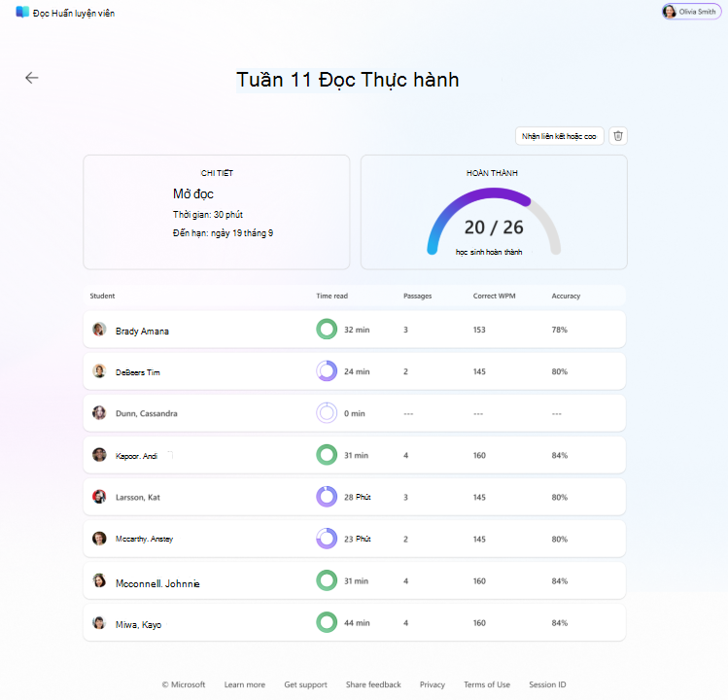728x700 pixels.
Task: Open the Larsson, Kat student name
Action: pos(138,498)
